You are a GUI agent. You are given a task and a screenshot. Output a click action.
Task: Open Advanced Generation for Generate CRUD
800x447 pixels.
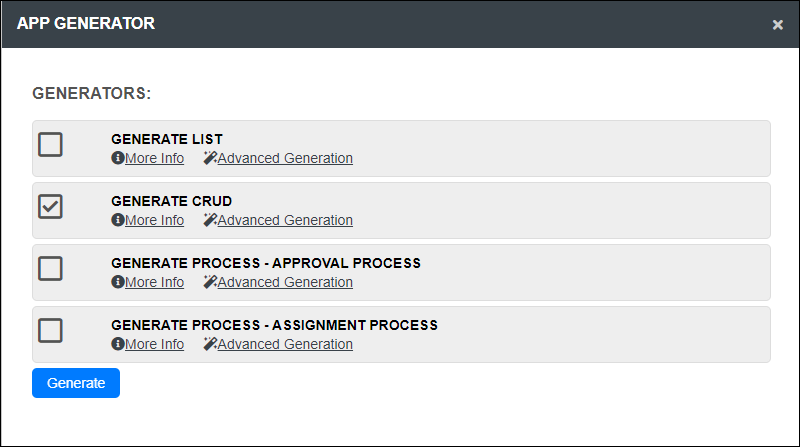[285, 220]
